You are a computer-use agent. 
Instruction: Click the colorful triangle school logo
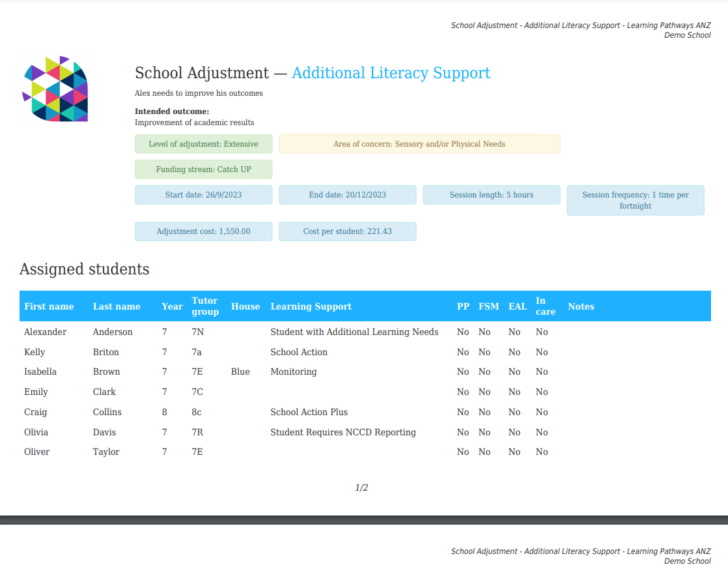click(x=55, y=89)
